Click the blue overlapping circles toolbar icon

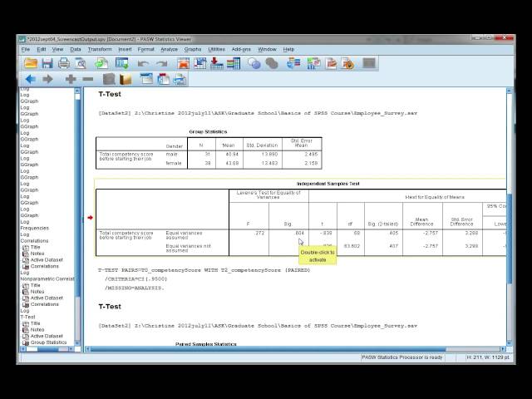click(254, 63)
